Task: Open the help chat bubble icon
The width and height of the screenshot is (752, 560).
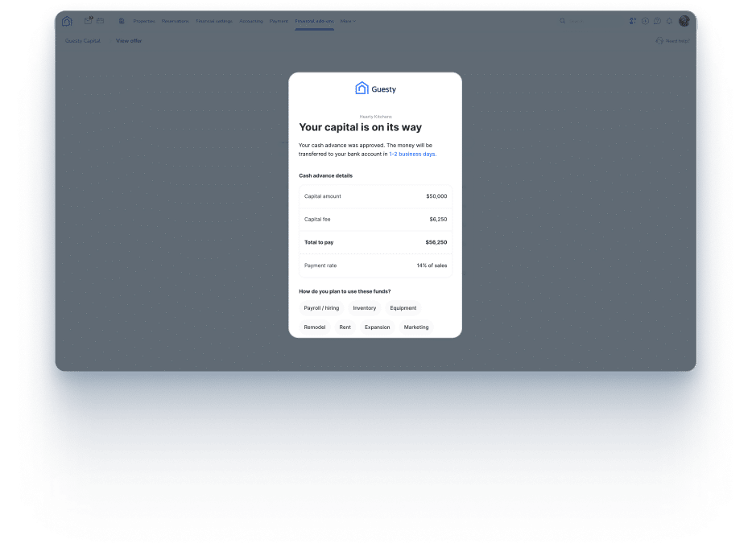Action: click(x=657, y=21)
